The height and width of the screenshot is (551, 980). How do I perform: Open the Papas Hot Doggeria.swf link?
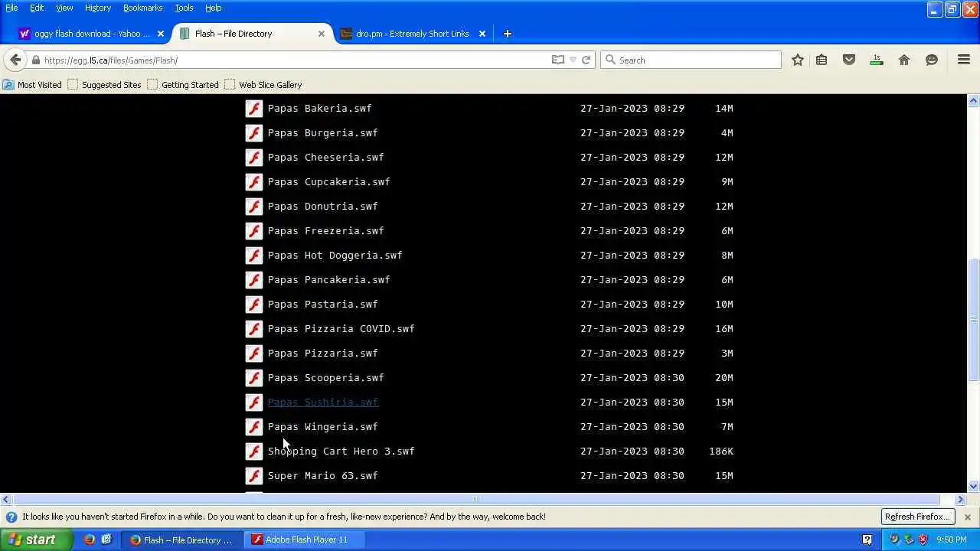[335, 256]
